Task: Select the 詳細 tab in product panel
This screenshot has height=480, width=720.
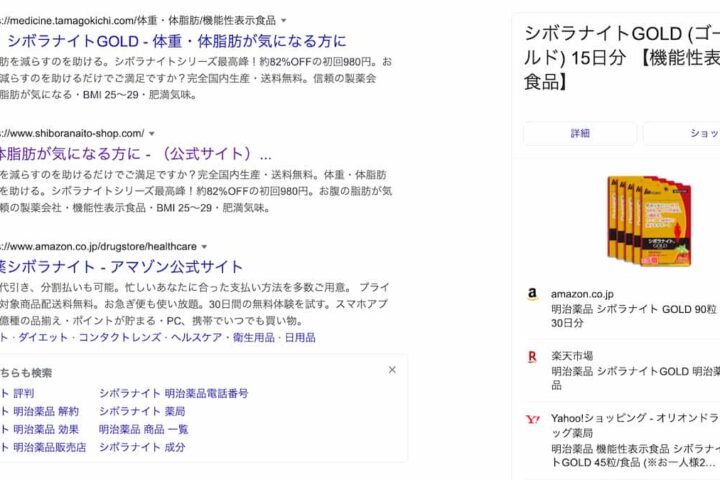Action: [580, 133]
